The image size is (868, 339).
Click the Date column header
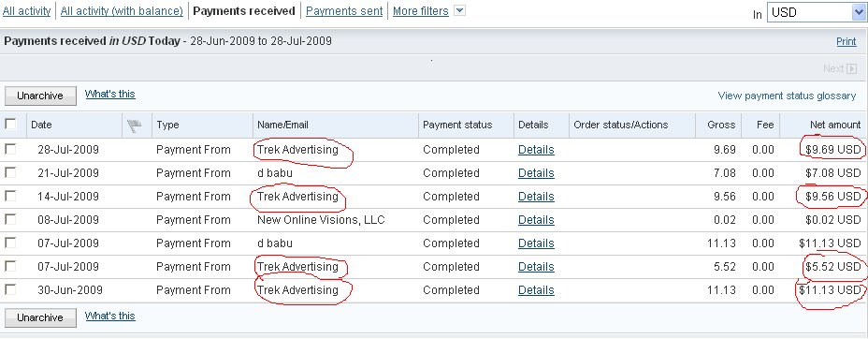[41, 125]
